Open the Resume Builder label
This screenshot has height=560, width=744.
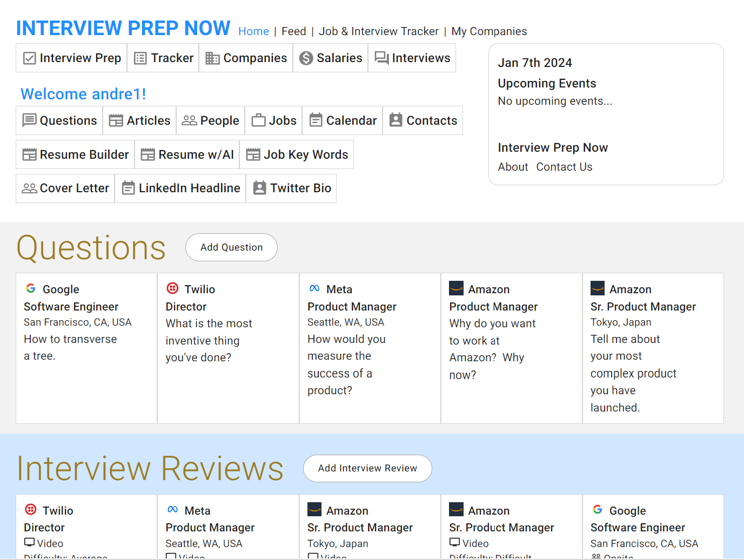[84, 154]
